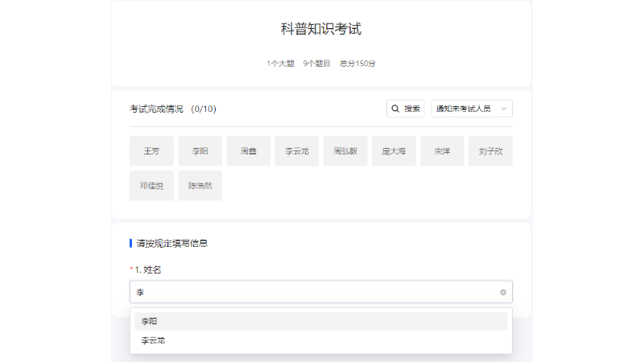Choose 李云龙 from the suggestion list
644x362 pixels.
pyautogui.click(x=320, y=340)
